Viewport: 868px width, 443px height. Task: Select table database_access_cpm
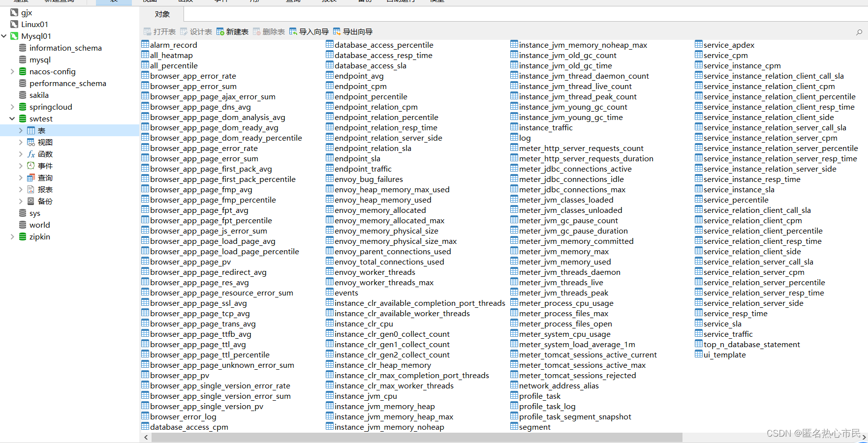(x=189, y=427)
